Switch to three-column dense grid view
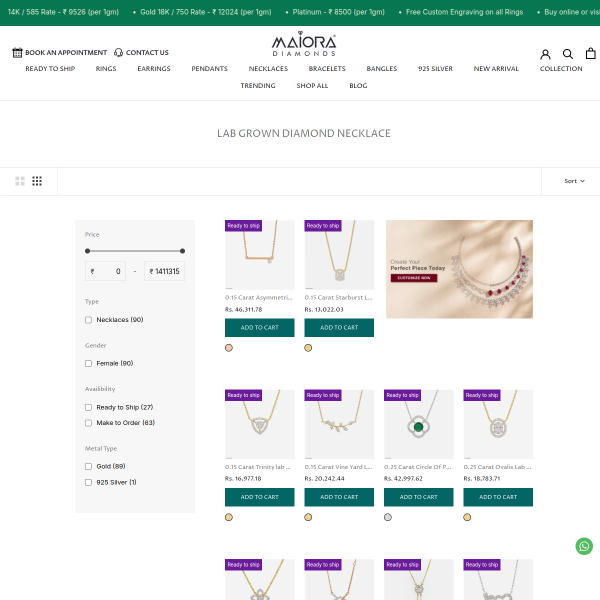 click(37, 181)
